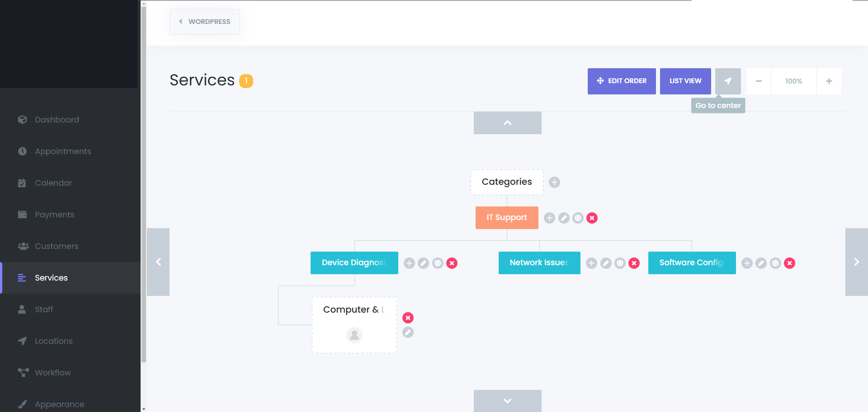This screenshot has width=868, height=412.
Task: Add a new category next to Categories
Action: [x=554, y=182]
